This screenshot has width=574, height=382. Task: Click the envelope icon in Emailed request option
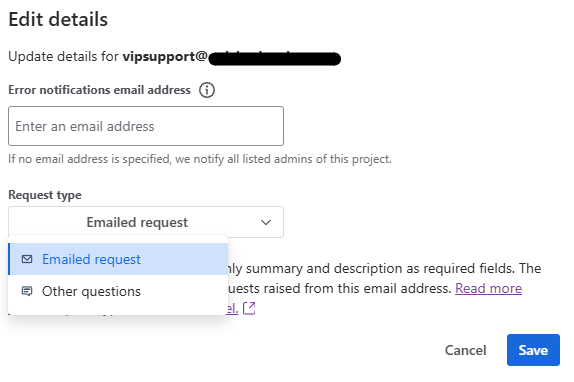point(27,259)
